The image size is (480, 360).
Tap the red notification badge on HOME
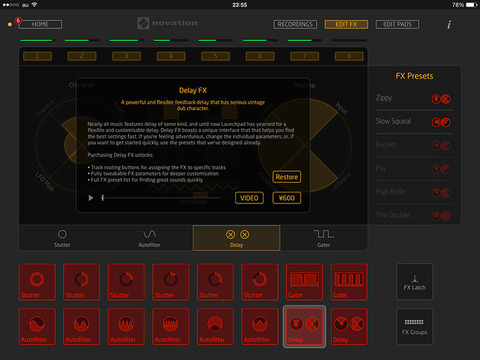coord(18,20)
